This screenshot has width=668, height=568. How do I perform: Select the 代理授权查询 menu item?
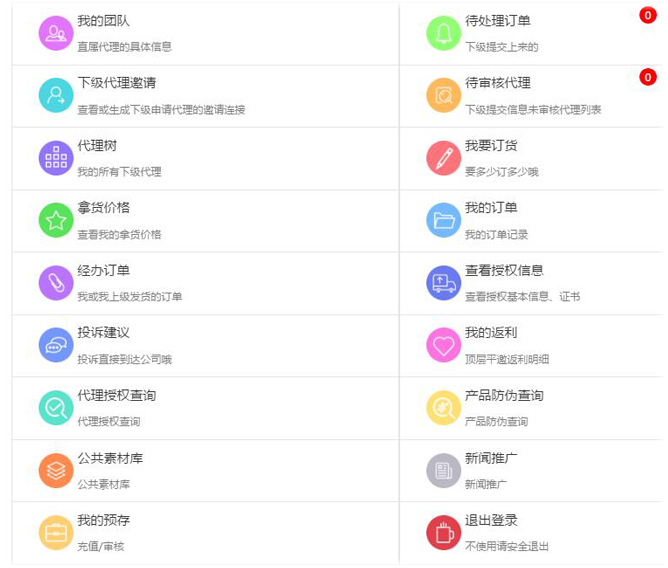pos(116,396)
